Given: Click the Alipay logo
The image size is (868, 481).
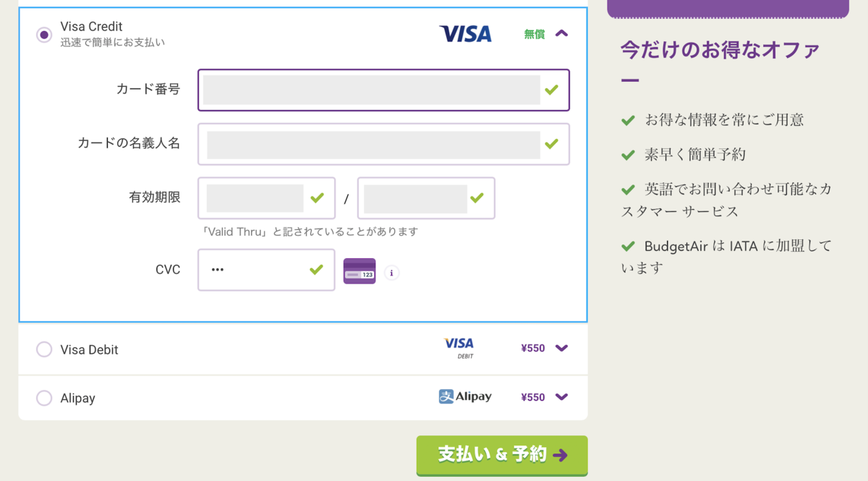Looking at the screenshot, I should tap(465, 396).
